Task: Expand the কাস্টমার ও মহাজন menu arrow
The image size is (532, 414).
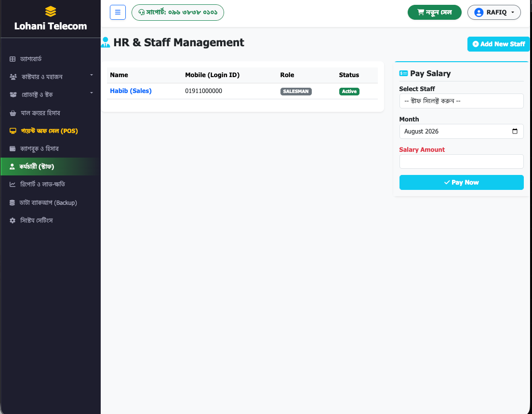Action: coord(91,75)
